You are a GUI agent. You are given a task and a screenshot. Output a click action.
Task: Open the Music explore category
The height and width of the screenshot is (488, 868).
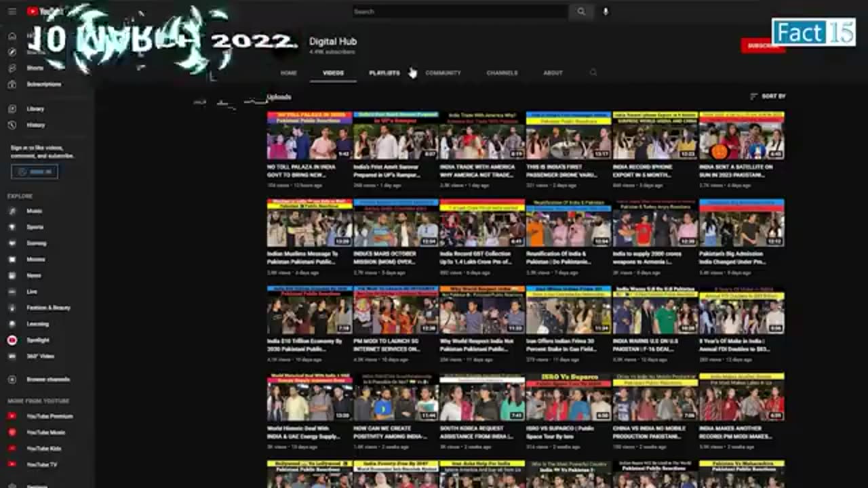pyautogui.click(x=34, y=211)
